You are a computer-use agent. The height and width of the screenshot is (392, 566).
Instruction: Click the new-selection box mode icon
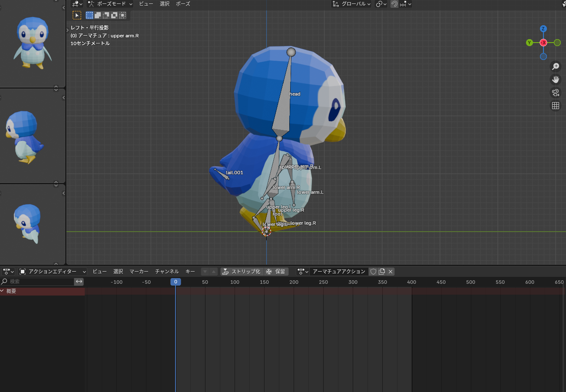[x=89, y=15]
